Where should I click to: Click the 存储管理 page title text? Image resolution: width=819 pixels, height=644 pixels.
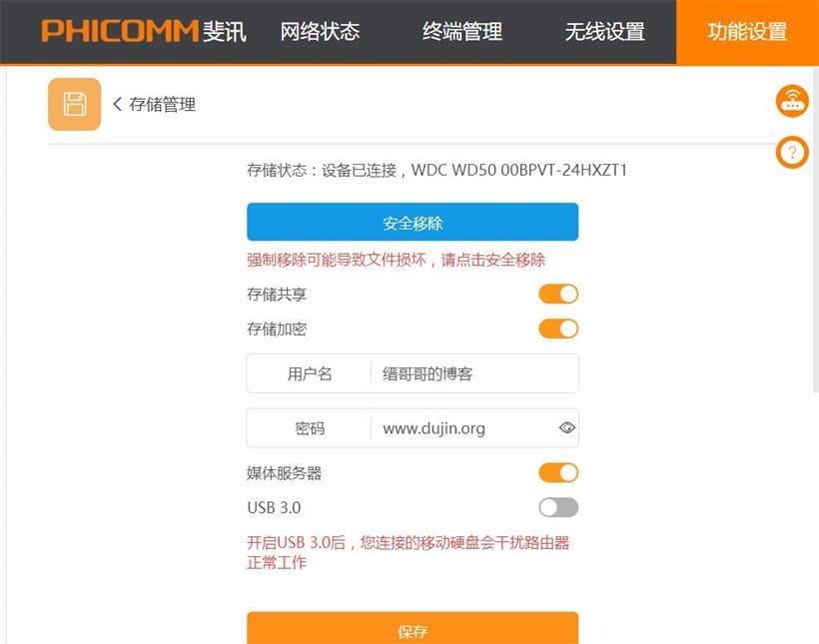163,104
